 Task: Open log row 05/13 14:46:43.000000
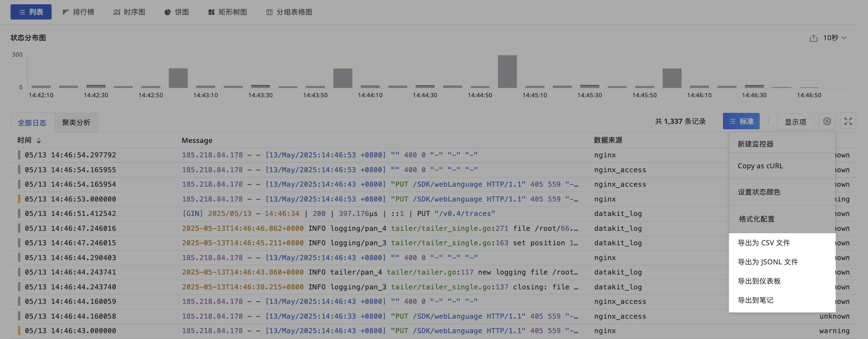pos(433,331)
